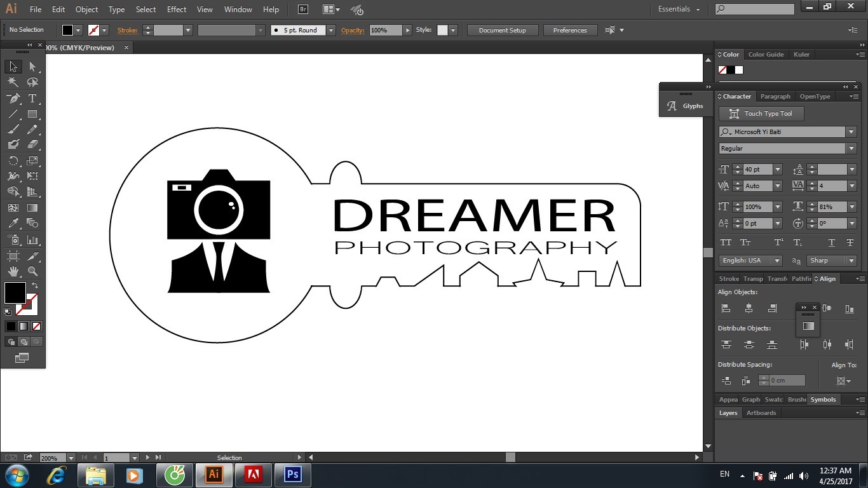
Task: Select the Eraser tool
Action: click(32, 145)
